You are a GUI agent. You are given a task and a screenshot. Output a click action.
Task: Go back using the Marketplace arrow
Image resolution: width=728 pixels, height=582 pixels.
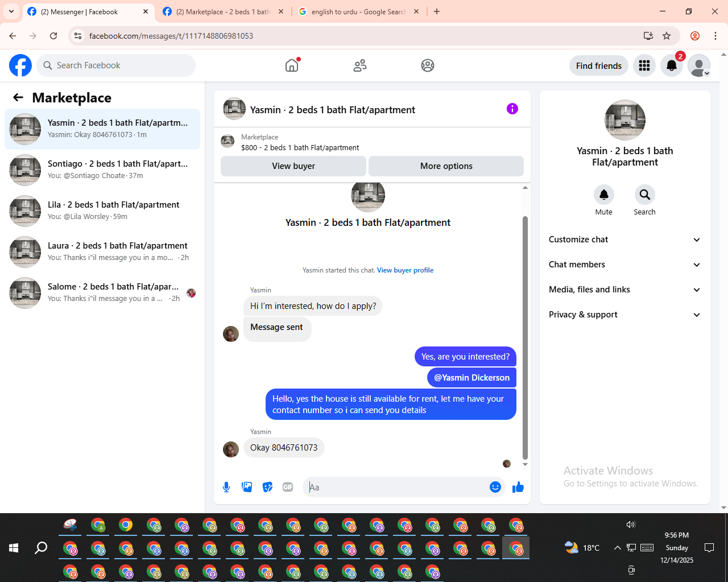coord(18,97)
